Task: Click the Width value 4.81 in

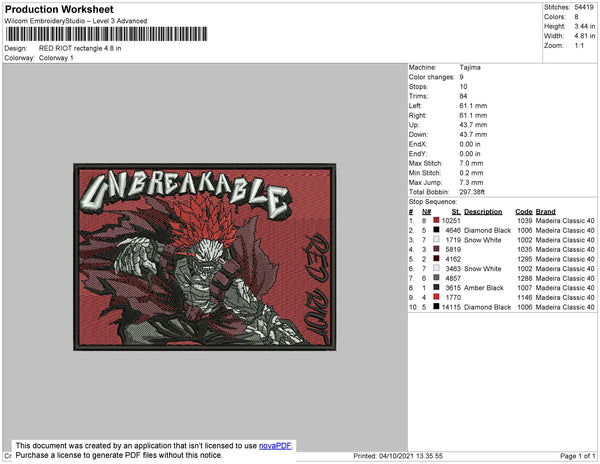Action: point(585,36)
